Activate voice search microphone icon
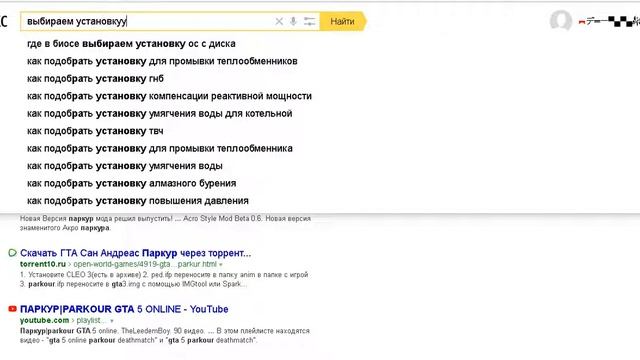The image size is (640, 360). tap(293, 21)
